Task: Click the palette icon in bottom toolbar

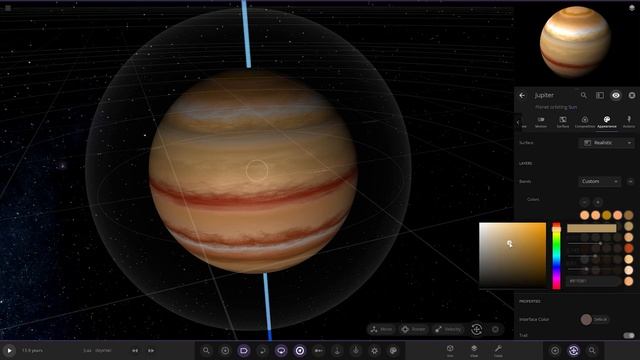Action: click(393, 350)
